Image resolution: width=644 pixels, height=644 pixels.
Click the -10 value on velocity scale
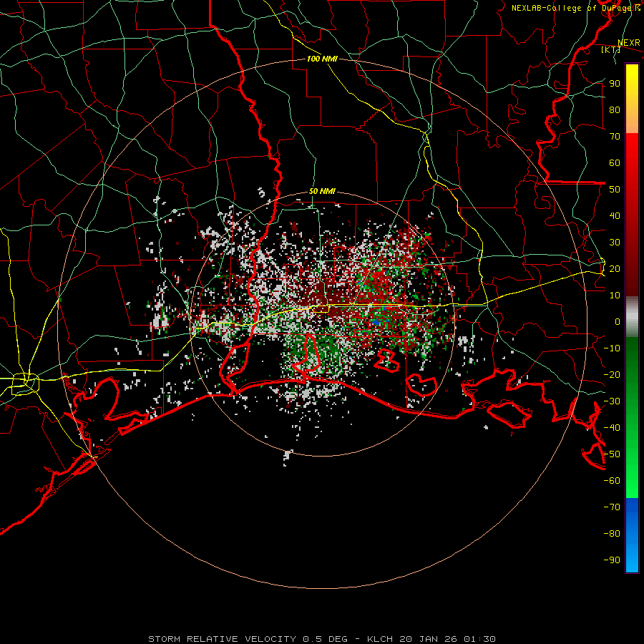[x=612, y=348]
